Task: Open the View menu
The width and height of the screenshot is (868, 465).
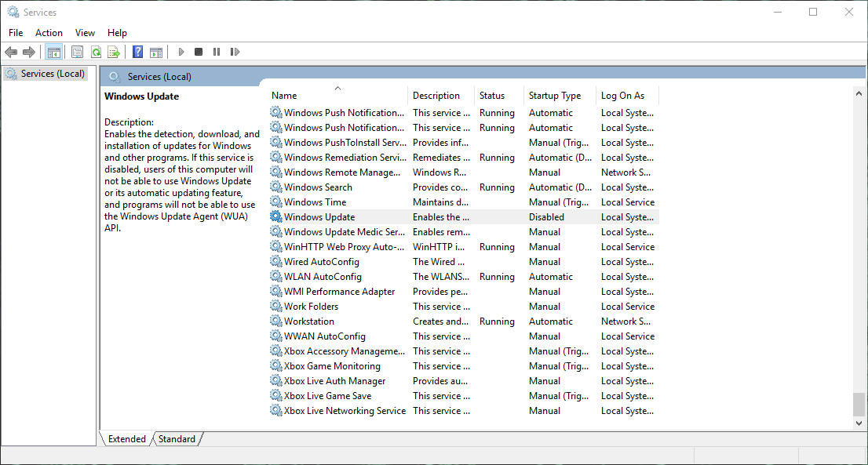Action: coord(85,33)
